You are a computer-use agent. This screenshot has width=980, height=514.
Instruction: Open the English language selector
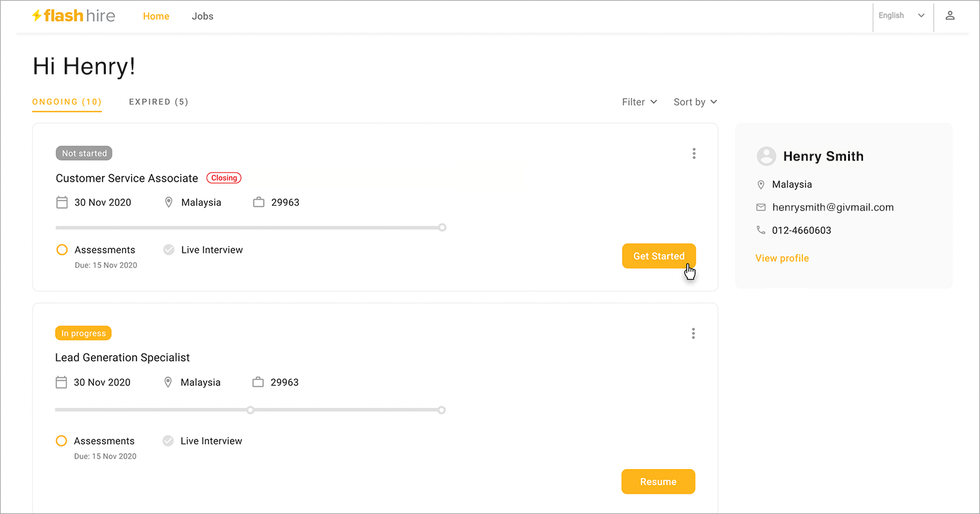click(x=902, y=15)
